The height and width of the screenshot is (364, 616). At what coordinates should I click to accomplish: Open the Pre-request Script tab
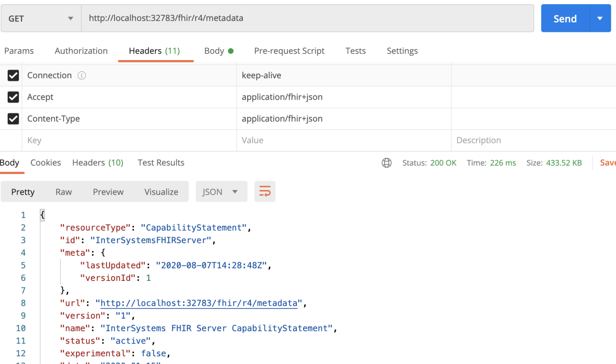tap(289, 51)
